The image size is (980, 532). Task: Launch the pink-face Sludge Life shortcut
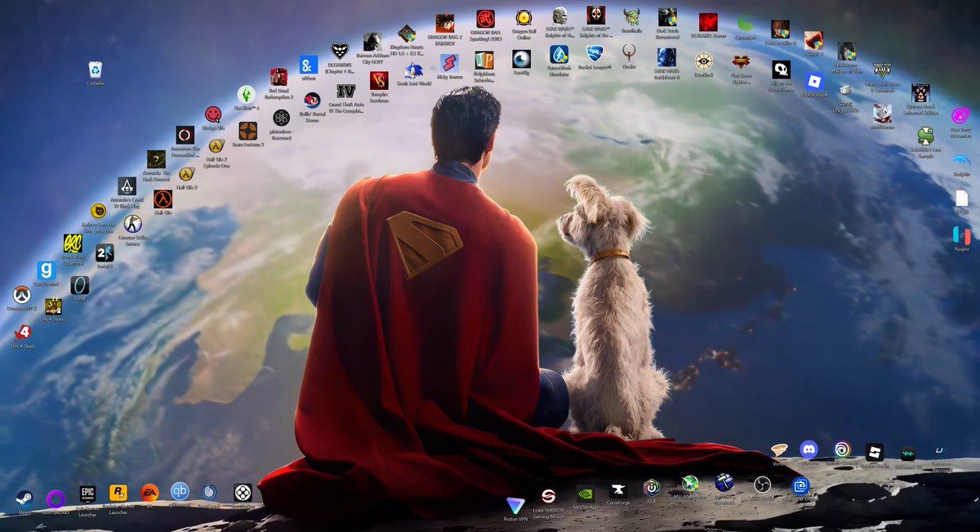(x=212, y=114)
